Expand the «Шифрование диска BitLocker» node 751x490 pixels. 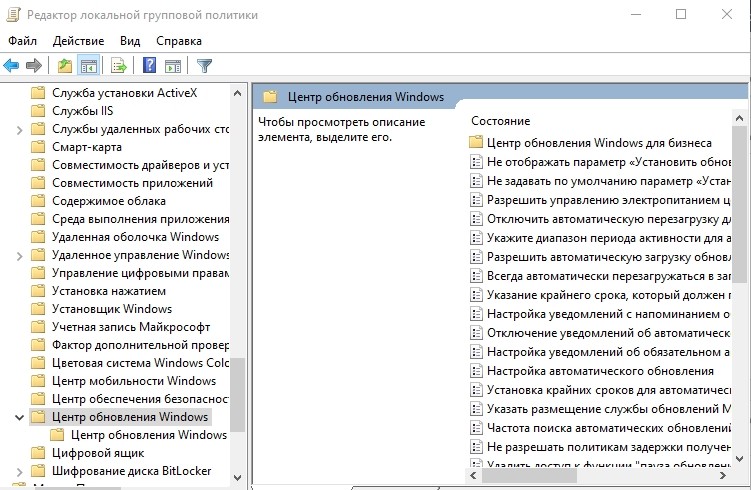click(x=19, y=472)
